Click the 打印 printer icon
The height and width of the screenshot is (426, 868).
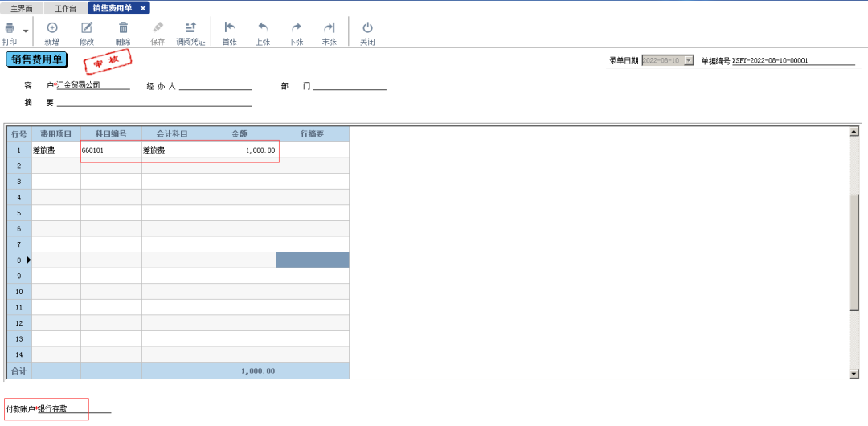[x=10, y=29]
